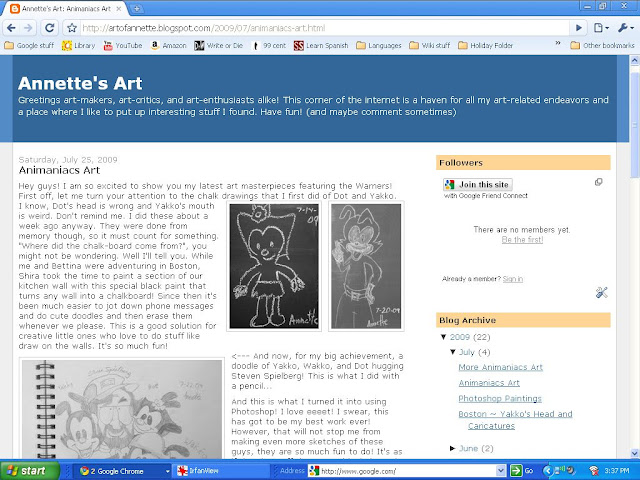Click the Join this site button
Image resolution: width=640 pixels, height=480 pixels.
click(478, 184)
